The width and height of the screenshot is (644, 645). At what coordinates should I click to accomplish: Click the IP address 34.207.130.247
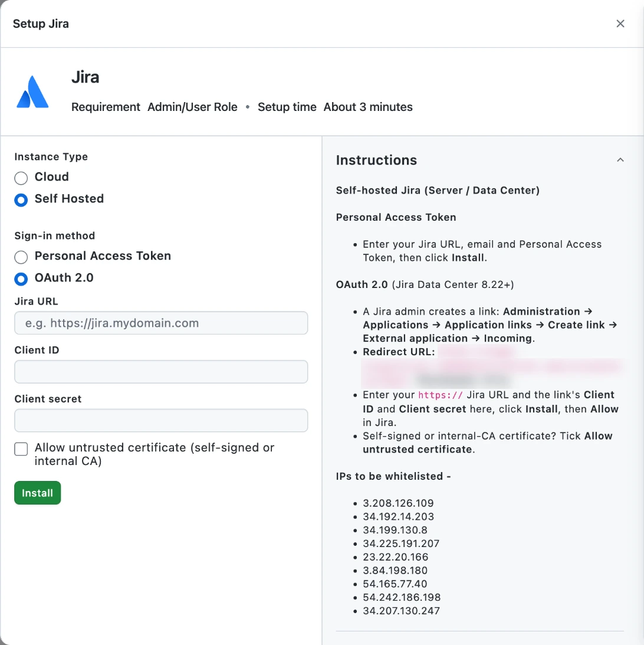point(401,611)
